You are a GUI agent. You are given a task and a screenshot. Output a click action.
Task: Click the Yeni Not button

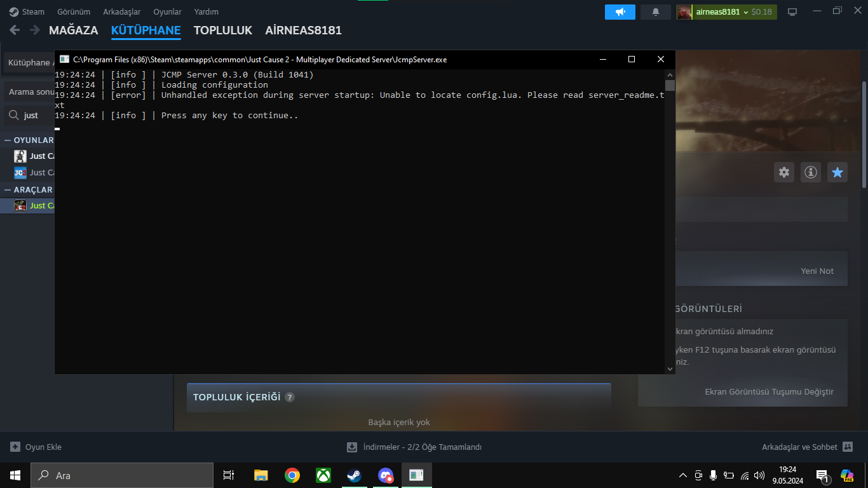(x=817, y=271)
